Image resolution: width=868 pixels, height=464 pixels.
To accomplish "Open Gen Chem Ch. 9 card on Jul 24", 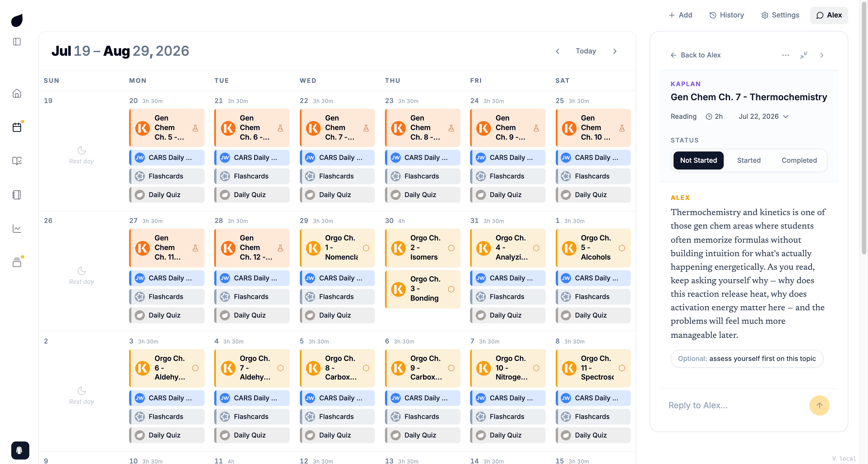I will click(508, 128).
